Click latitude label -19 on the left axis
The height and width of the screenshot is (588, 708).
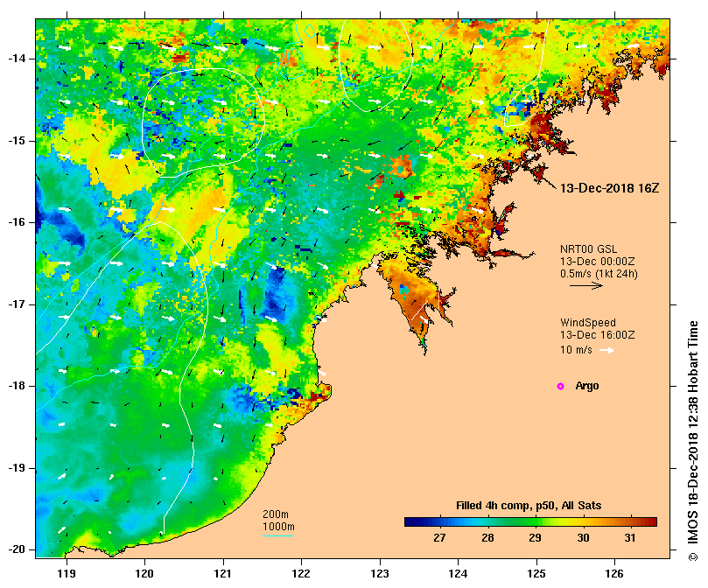[18, 468]
